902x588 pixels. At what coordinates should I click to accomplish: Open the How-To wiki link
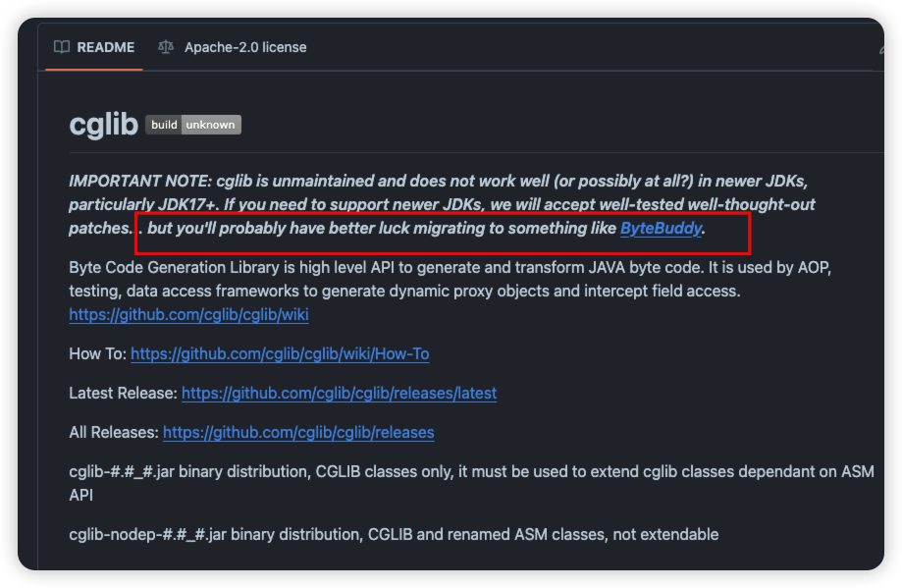[280, 353]
